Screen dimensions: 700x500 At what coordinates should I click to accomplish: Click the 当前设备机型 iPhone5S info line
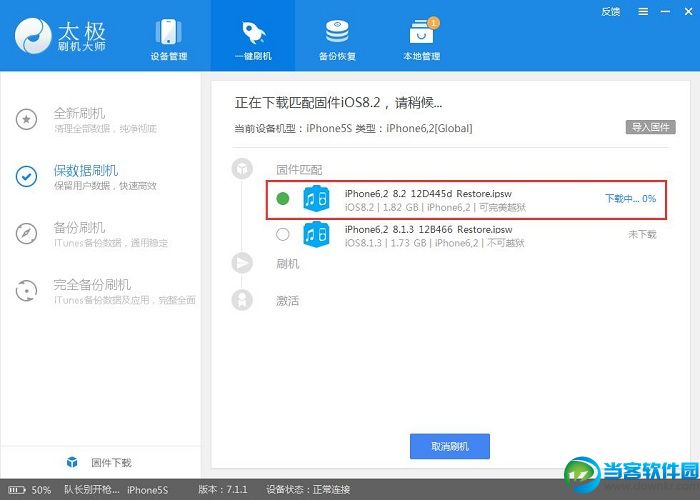[353, 129]
